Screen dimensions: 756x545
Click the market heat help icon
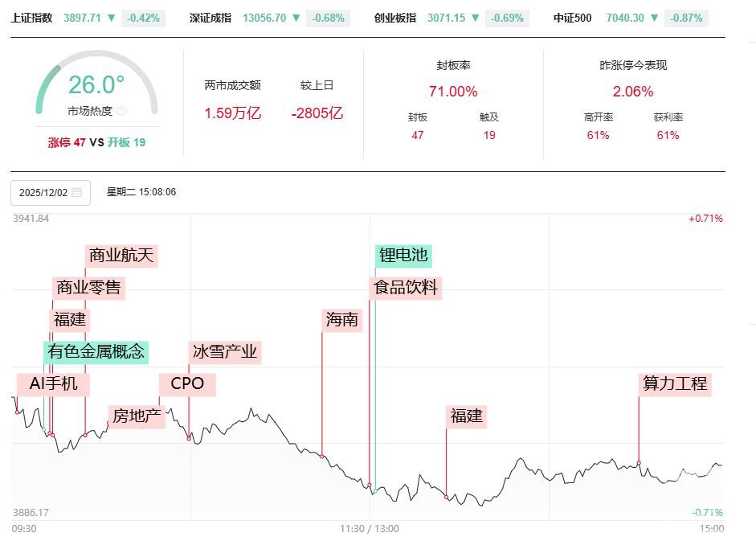click(121, 112)
